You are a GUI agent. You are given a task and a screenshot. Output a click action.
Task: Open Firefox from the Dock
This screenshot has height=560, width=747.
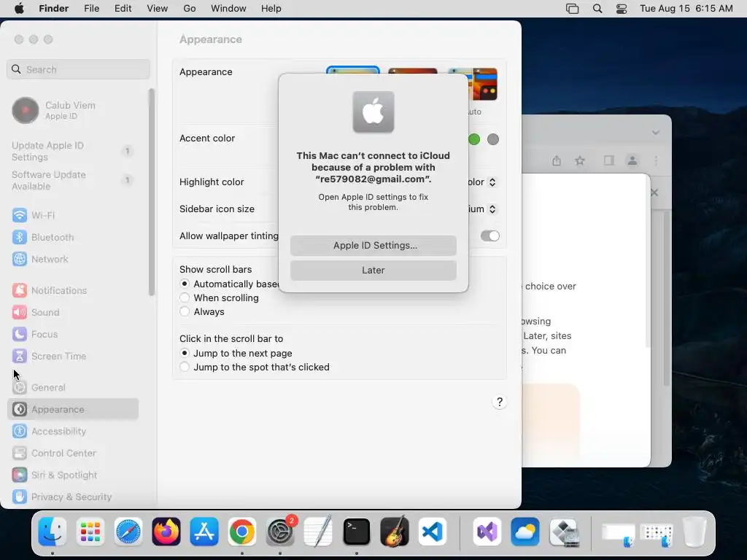[x=166, y=532]
